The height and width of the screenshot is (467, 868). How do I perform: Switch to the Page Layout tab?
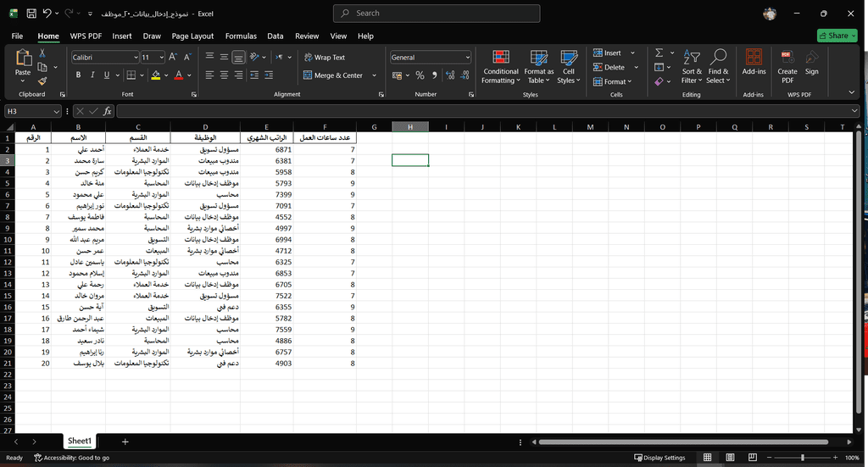click(x=192, y=36)
